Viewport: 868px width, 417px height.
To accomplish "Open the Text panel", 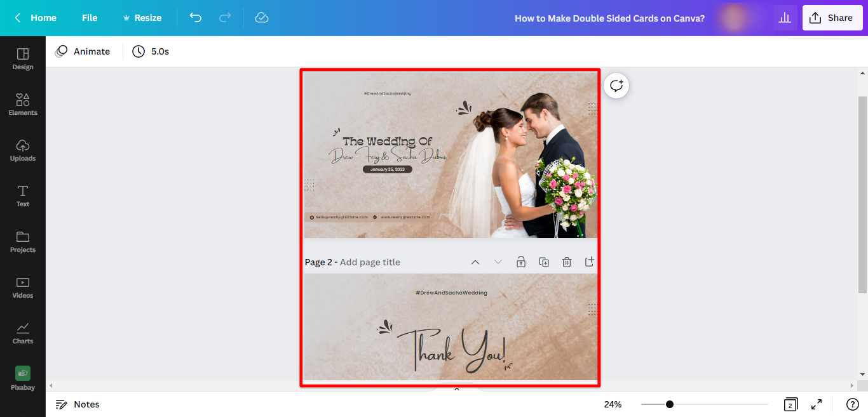I will coord(23,195).
